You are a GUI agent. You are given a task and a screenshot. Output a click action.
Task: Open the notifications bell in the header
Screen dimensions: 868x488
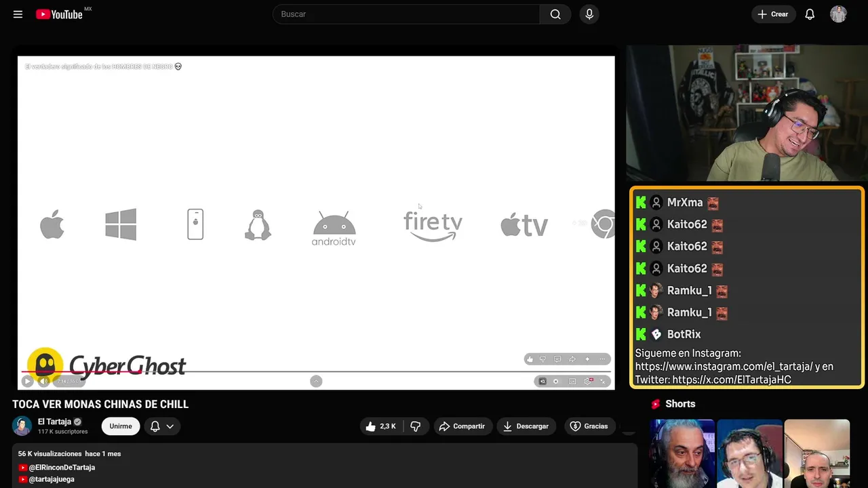[810, 14]
